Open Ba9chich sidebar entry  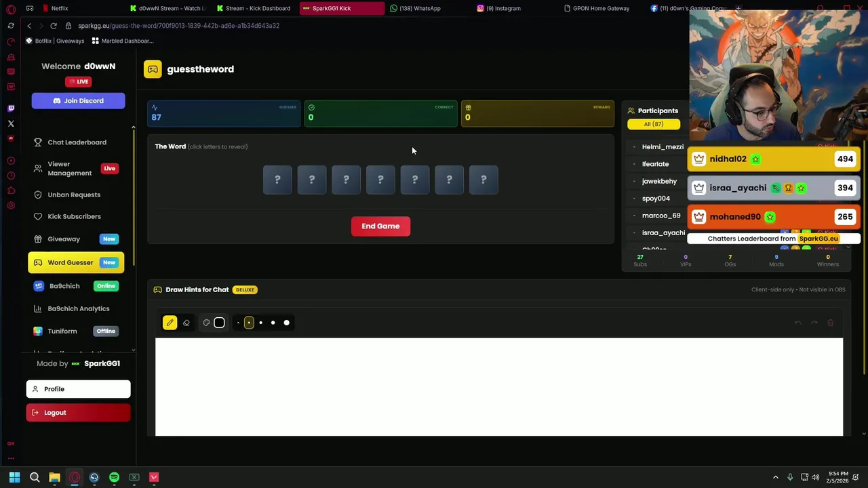coord(76,286)
